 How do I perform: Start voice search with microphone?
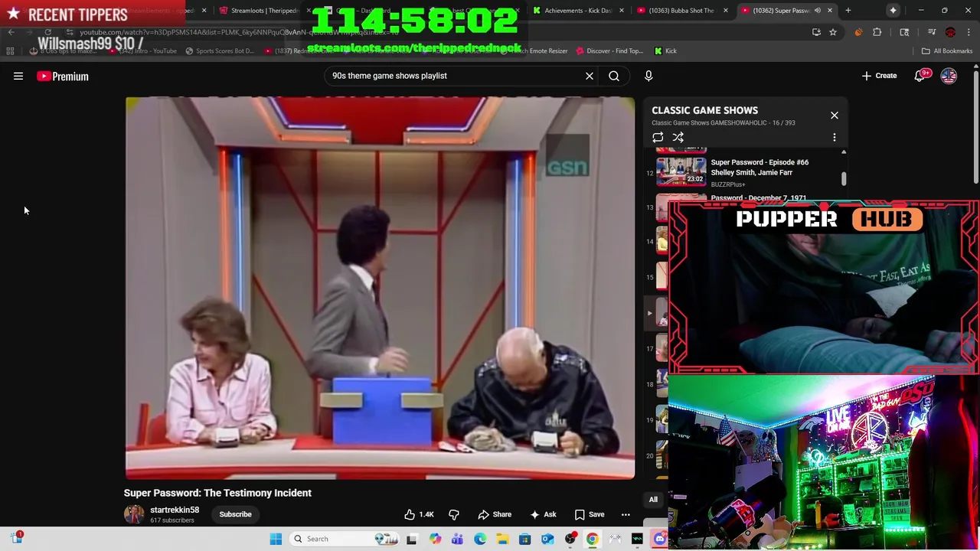pos(648,76)
